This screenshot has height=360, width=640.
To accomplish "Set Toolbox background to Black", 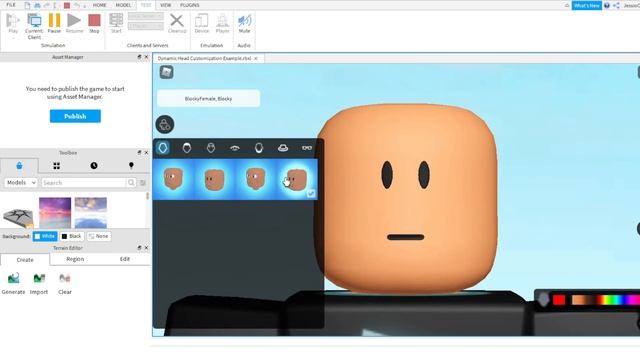I will (x=71, y=236).
